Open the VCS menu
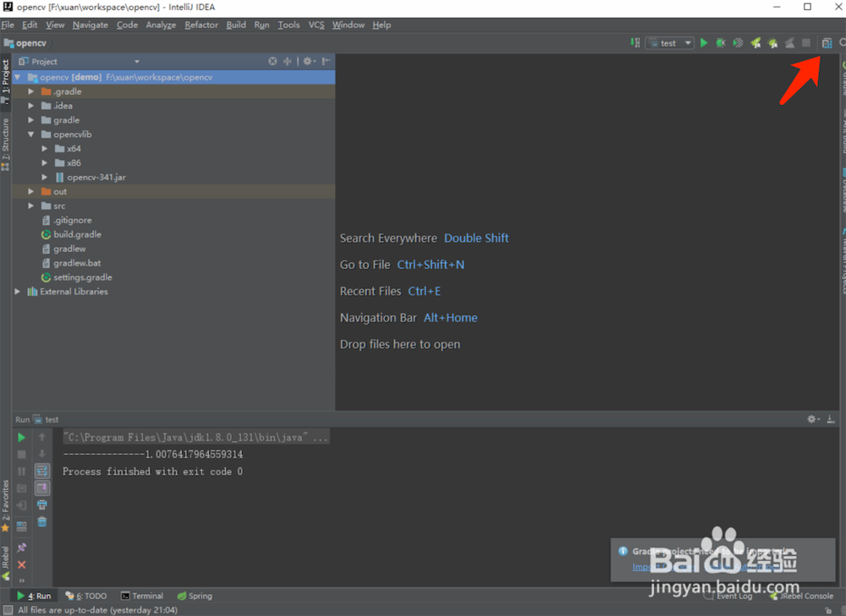Image resolution: width=846 pixels, height=616 pixels. (x=316, y=25)
